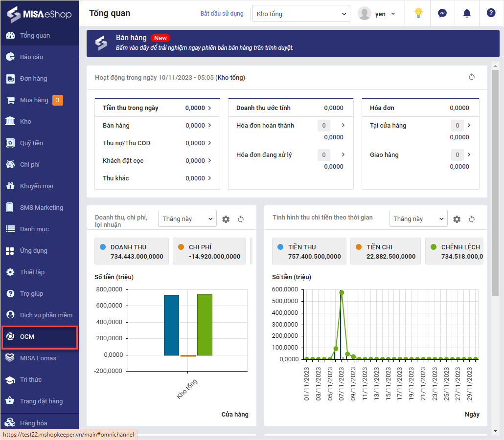The image size is (504, 440).
Task: Go to Báo cáo in sidebar
Action: (31, 57)
